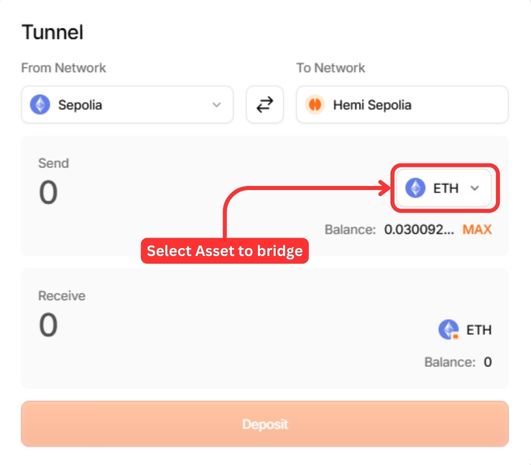Click the Receive amount value 0
Viewport: 531px width, 465px height.
(48, 325)
